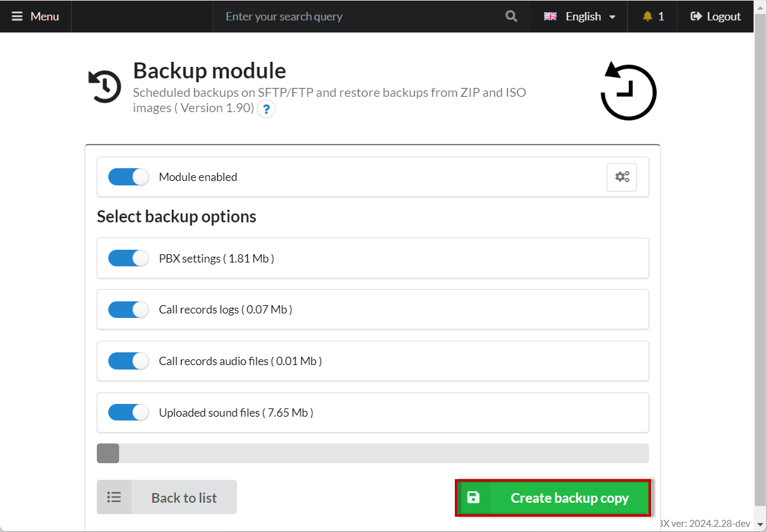Open notifications via the bell icon

point(648,17)
